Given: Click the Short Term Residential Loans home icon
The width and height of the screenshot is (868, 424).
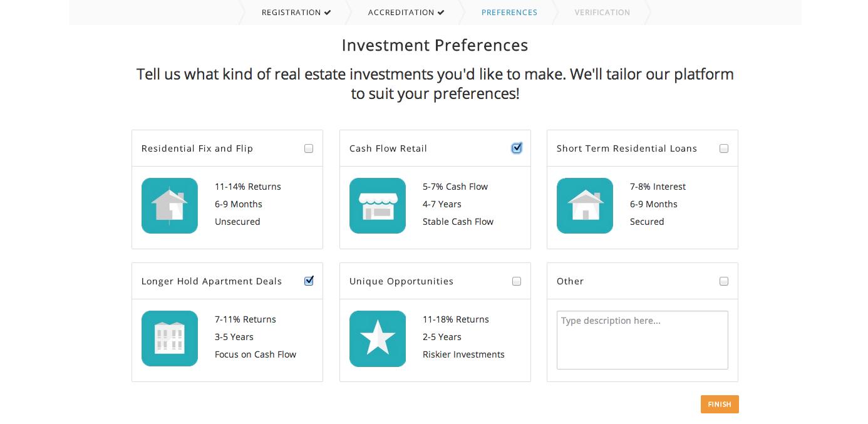Looking at the screenshot, I should tap(585, 205).
